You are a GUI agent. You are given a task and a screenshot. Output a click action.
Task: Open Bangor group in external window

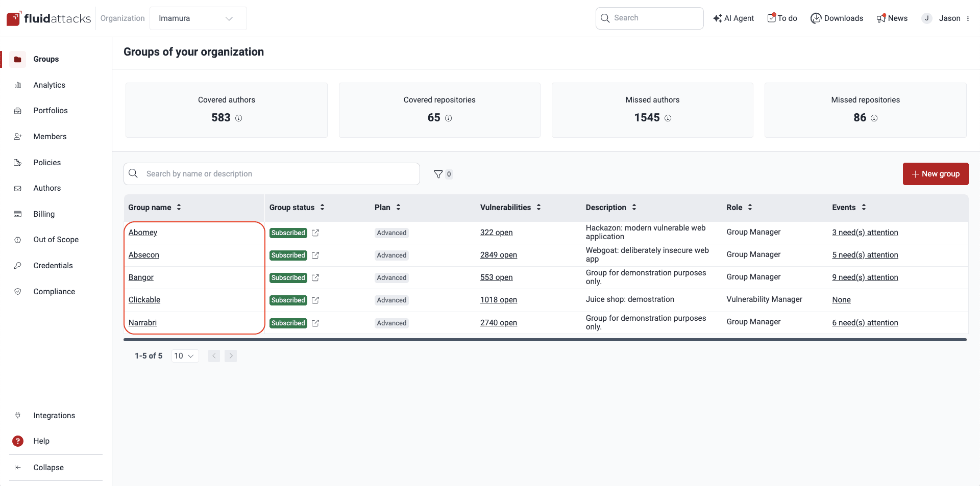point(315,278)
